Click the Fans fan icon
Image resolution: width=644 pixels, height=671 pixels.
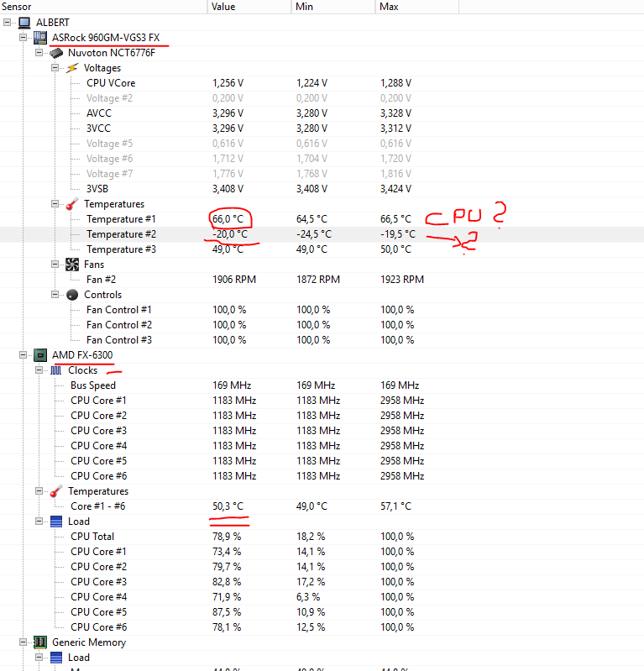tap(72, 265)
